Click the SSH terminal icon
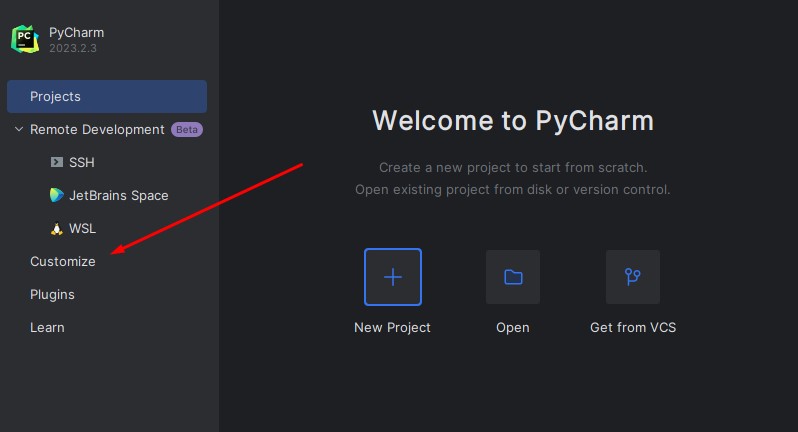798x432 pixels. point(56,162)
